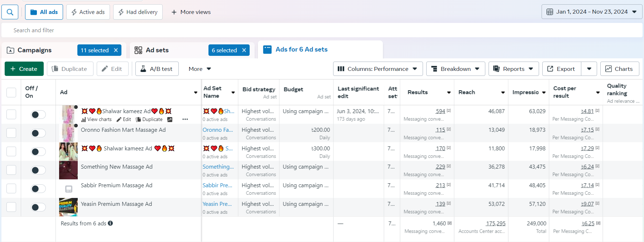Switch to the Campaigns tab
Viewport: 644px width, 242px height.
34,50
